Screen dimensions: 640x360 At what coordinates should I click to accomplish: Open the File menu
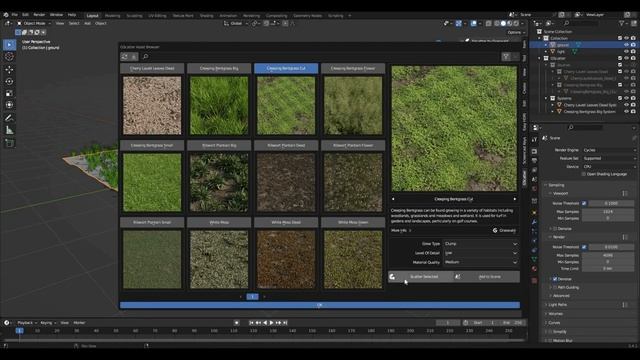[15, 15]
